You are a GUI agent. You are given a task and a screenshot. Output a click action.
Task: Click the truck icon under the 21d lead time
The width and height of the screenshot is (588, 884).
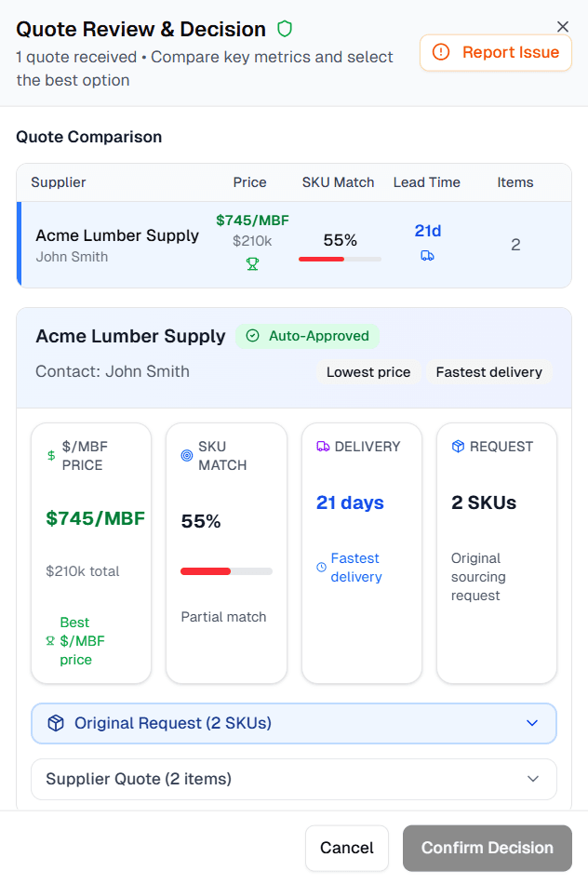click(428, 255)
